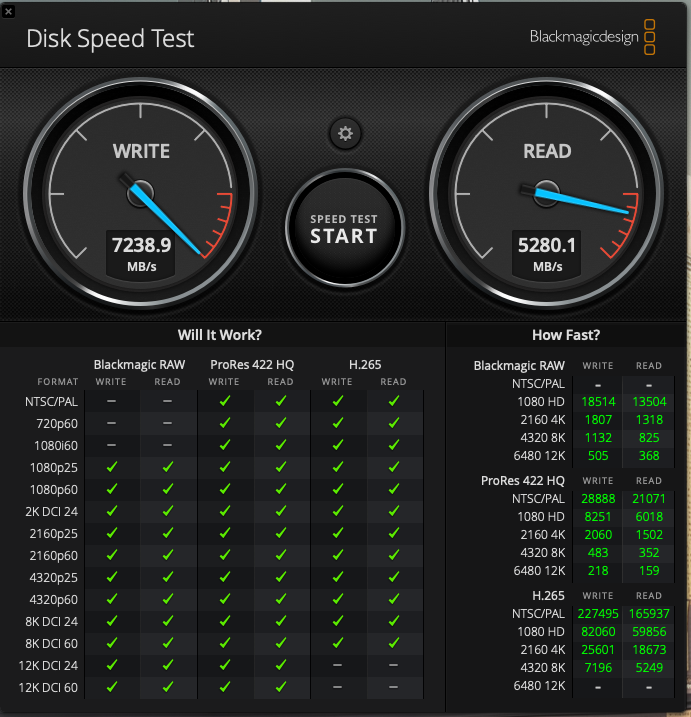Click the ProRes 2160 4K read value 1502
This screenshot has height=717, width=691.
pos(649,535)
